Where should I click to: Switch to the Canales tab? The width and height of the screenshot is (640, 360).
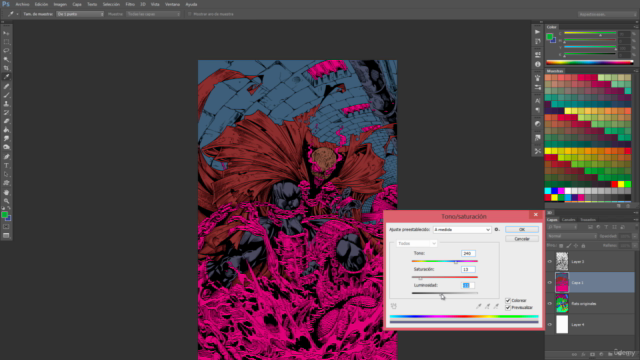coord(568,220)
